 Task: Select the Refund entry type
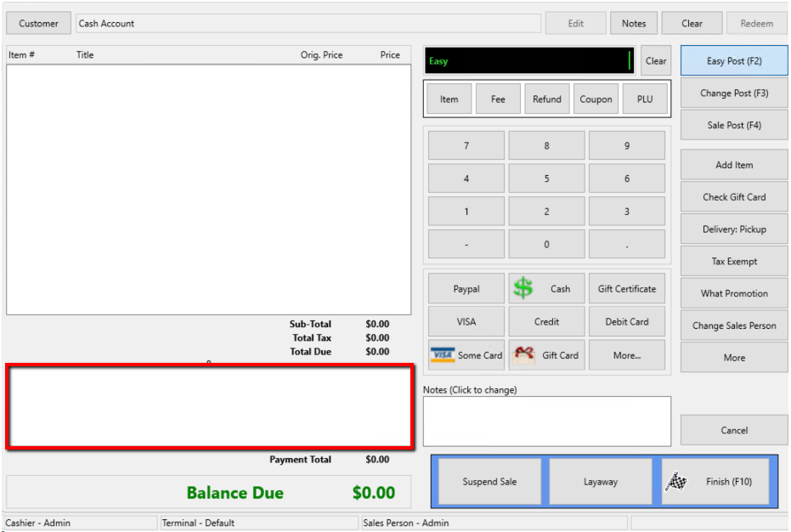546,99
